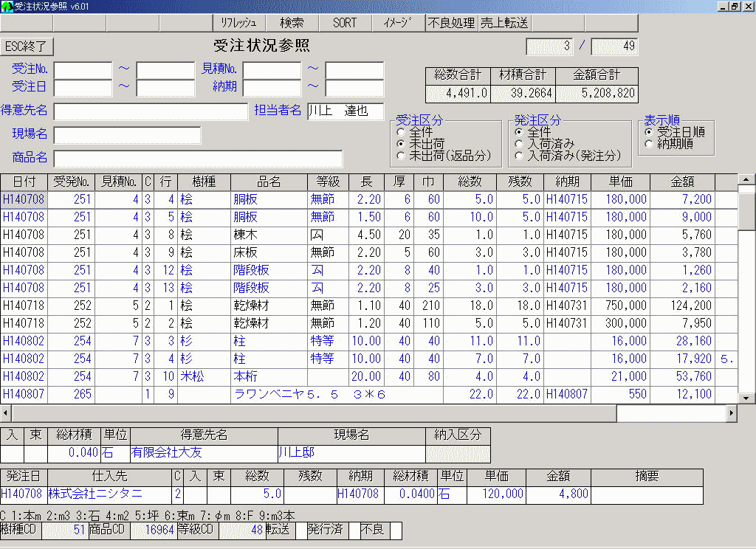Select the 本桁 product cell
Viewport: 756px width, 549px height.
click(269, 376)
